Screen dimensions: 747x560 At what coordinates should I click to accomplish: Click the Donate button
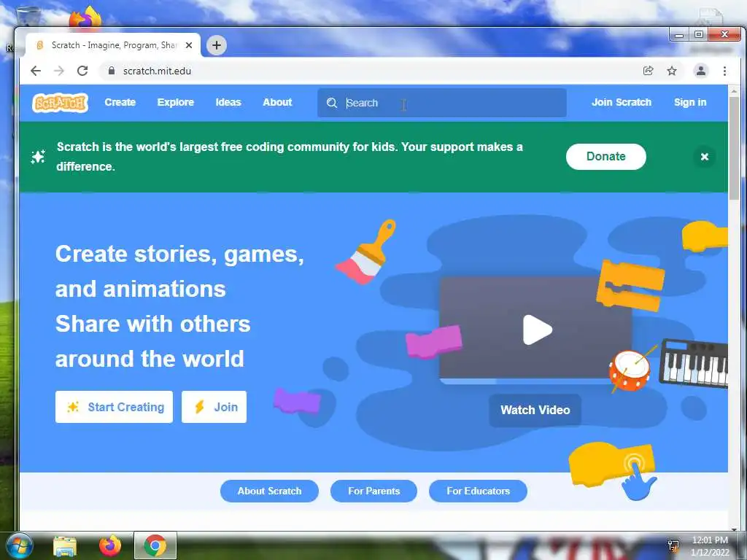click(606, 157)
